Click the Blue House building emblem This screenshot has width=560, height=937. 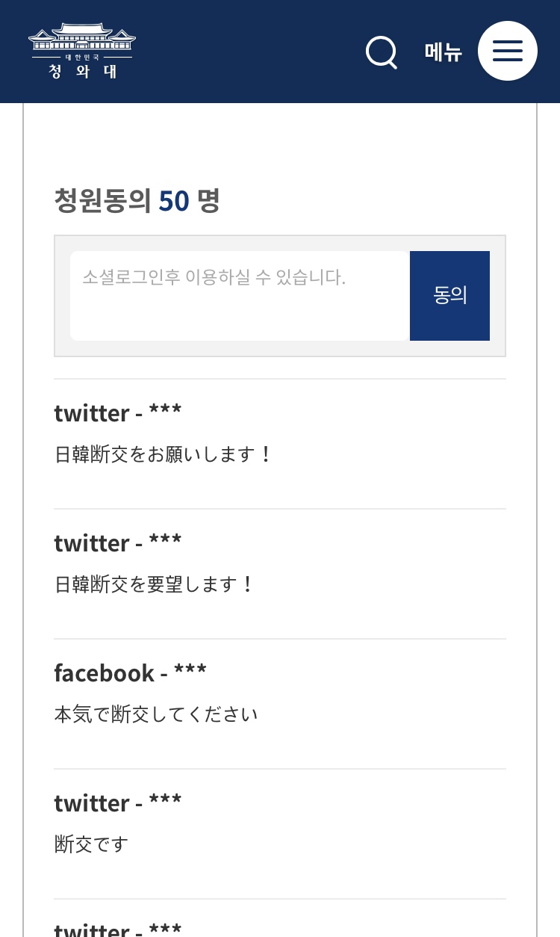[82, 37]
